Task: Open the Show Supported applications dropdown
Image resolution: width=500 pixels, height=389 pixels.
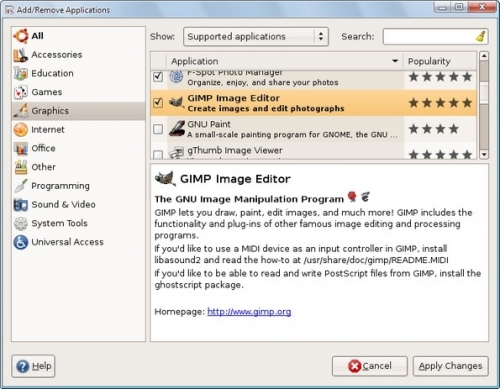Action: 256,36
